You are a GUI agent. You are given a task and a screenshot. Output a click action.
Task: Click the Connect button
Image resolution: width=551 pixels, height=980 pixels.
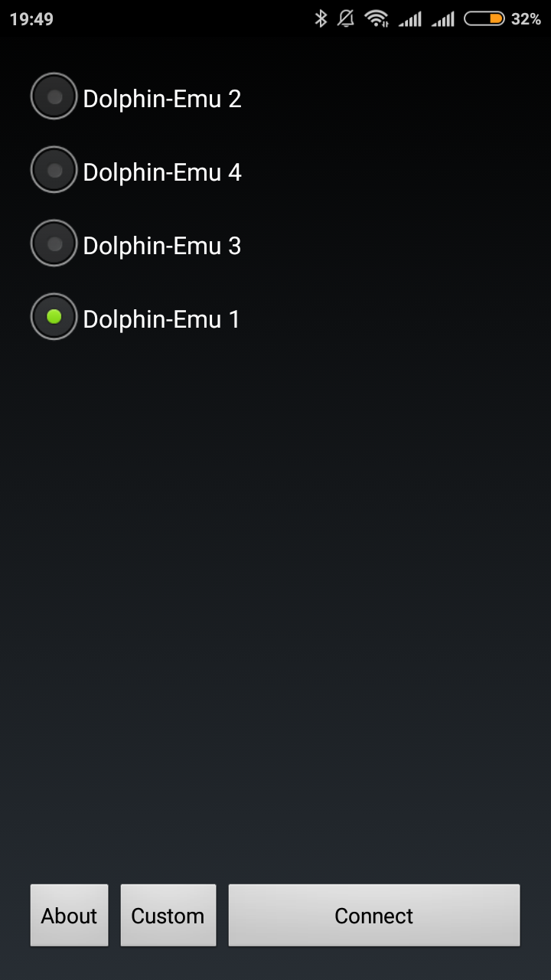point(373,916)
